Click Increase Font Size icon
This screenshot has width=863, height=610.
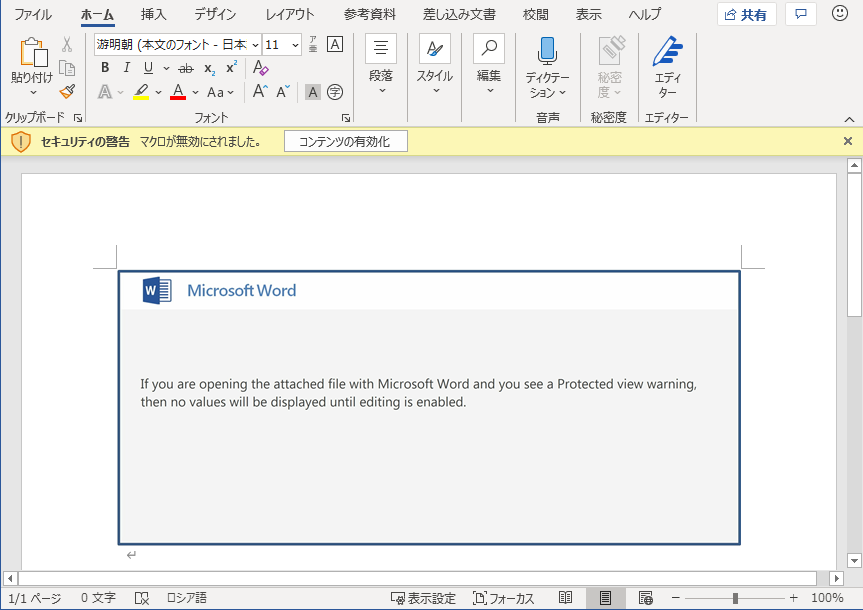(x=260, y=91)
